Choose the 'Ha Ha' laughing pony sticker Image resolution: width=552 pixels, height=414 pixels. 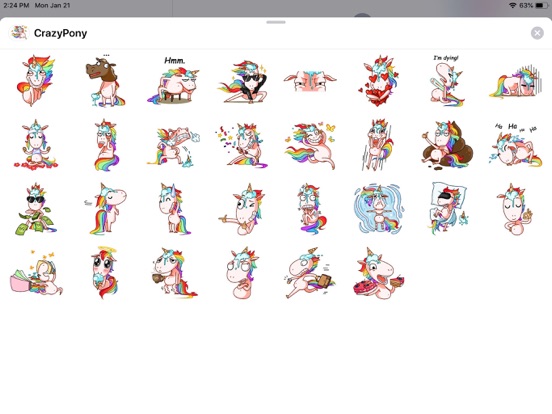point(515,145)
